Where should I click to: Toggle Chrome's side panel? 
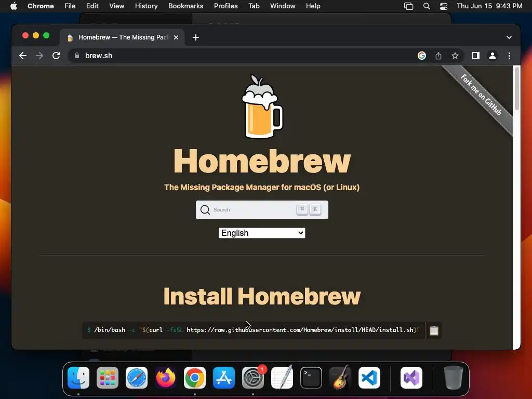tap(476, 56)
